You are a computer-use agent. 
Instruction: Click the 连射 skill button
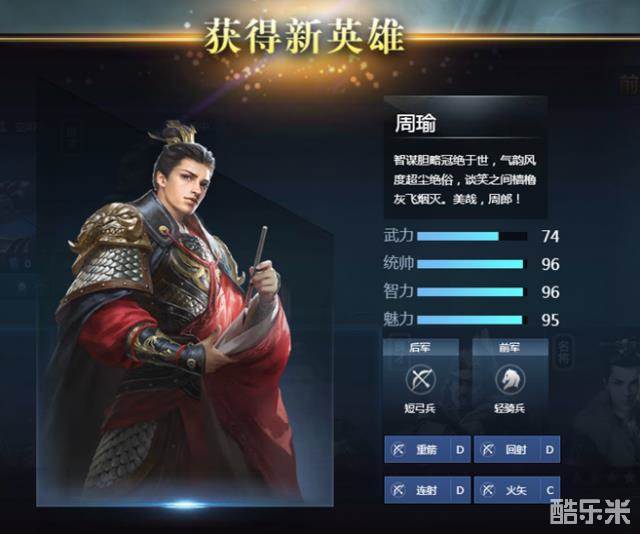point(427,490)
